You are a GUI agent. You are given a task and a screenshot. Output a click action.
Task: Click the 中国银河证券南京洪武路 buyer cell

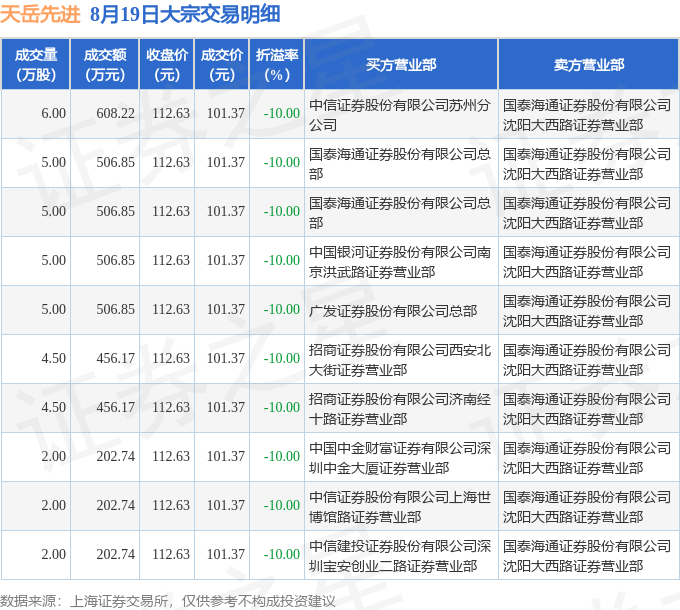[x=400, y=262]
